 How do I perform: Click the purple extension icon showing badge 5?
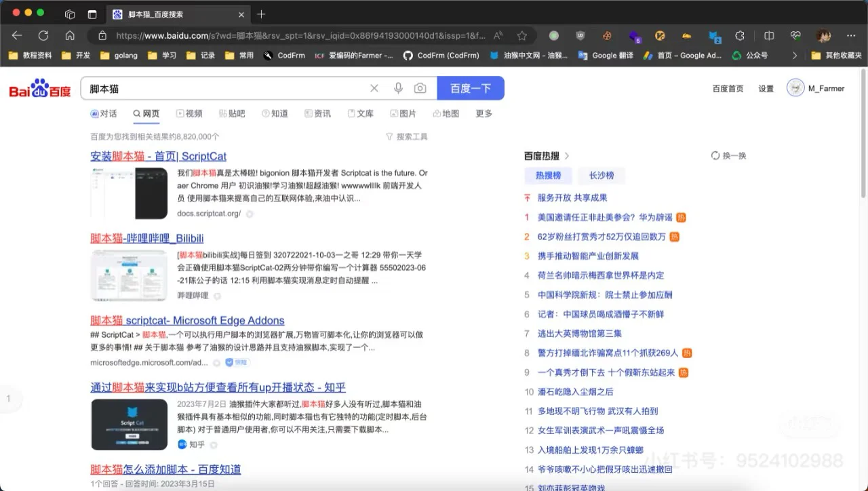634,35
